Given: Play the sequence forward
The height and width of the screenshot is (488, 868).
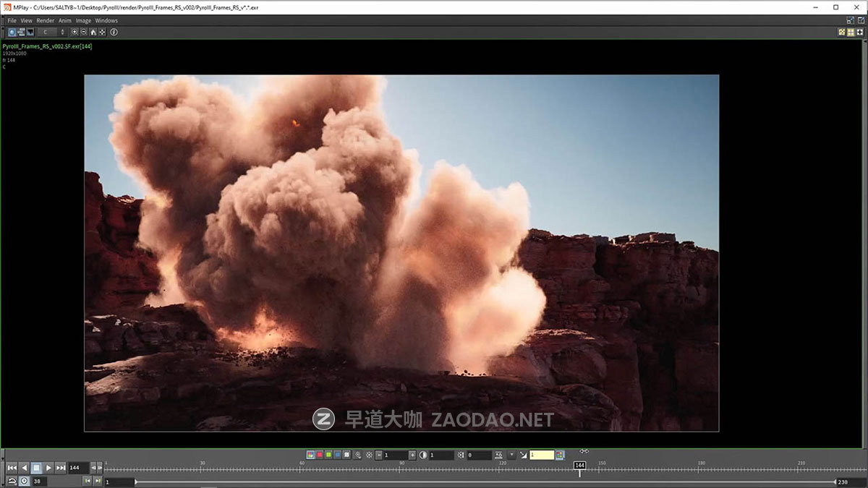Looking at the screenshot, I should 48,468.
